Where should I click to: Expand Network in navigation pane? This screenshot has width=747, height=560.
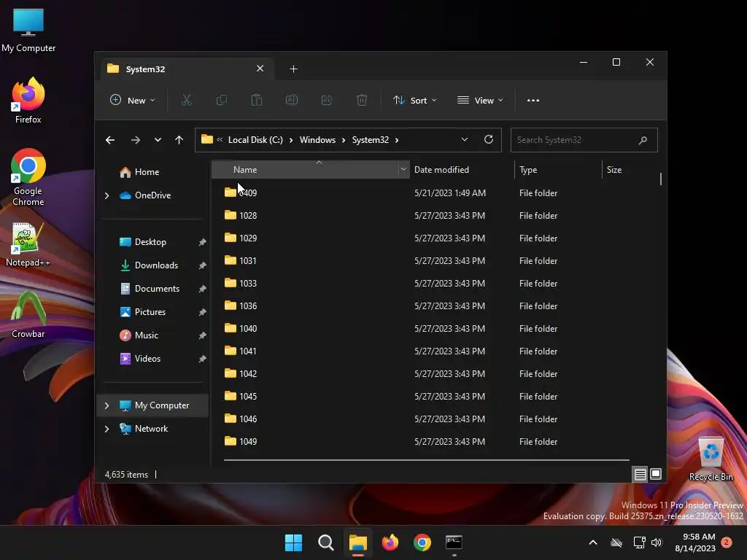(107, 429)
